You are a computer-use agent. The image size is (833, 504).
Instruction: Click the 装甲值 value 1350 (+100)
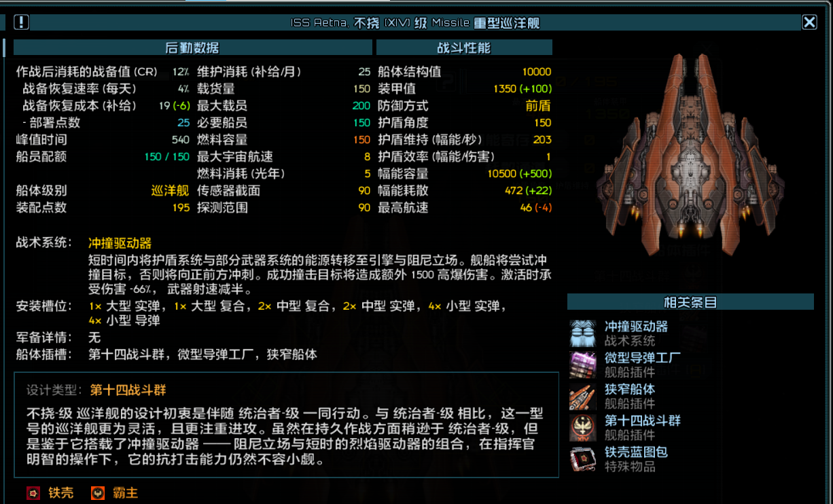(522, 89)
